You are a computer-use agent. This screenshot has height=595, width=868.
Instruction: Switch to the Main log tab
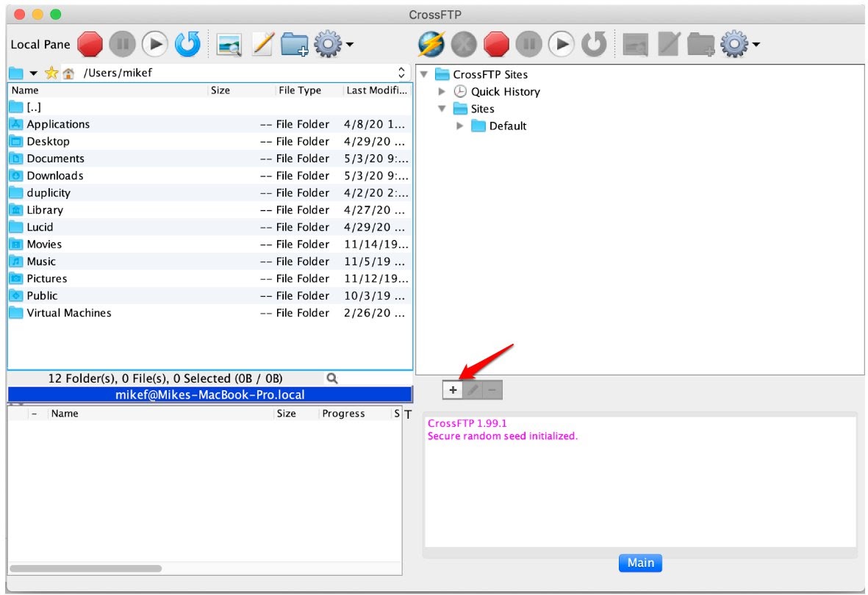tap(640, 563)
